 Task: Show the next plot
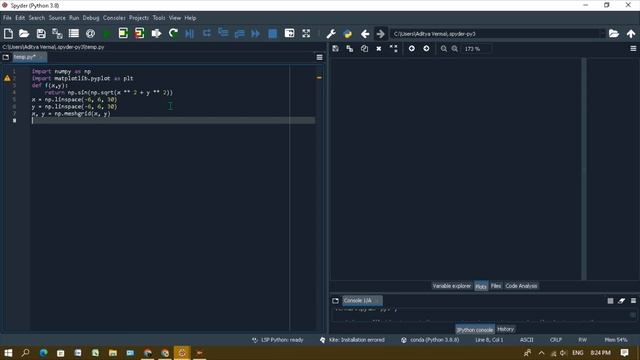[x=426, y=49]
